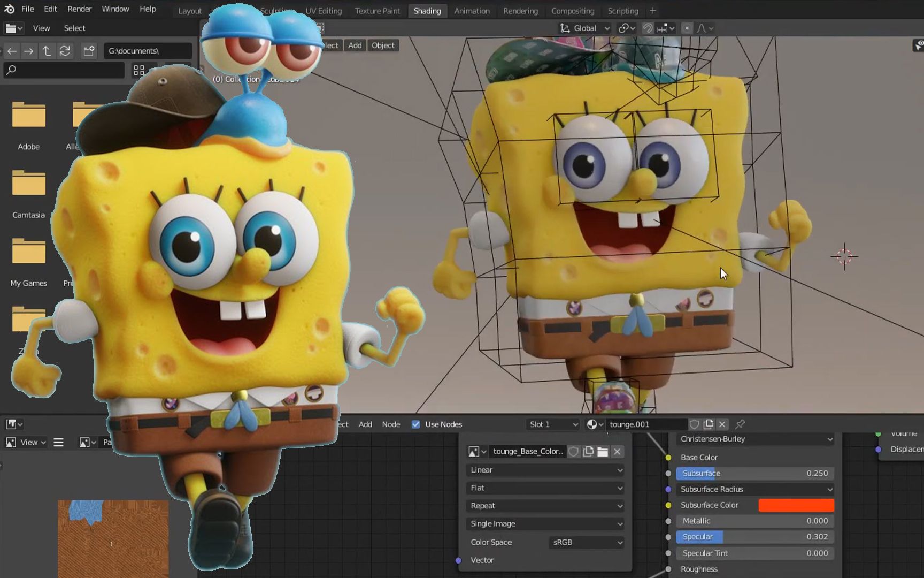This screenshot has height=578, width=924.
Task: Click the Subsurface Color red swatch
Action: [x=796, y=505]
